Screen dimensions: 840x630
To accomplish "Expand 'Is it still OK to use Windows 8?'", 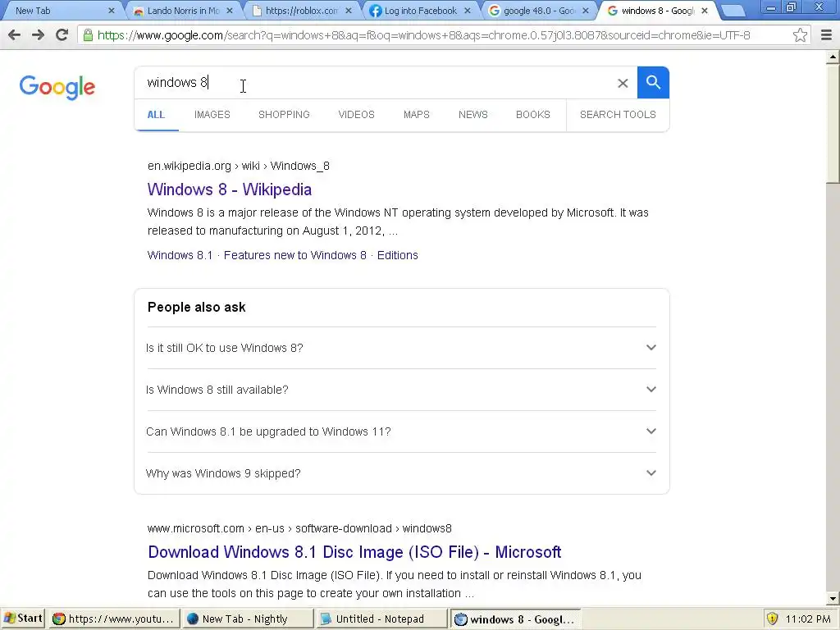I will click(401, 348).
